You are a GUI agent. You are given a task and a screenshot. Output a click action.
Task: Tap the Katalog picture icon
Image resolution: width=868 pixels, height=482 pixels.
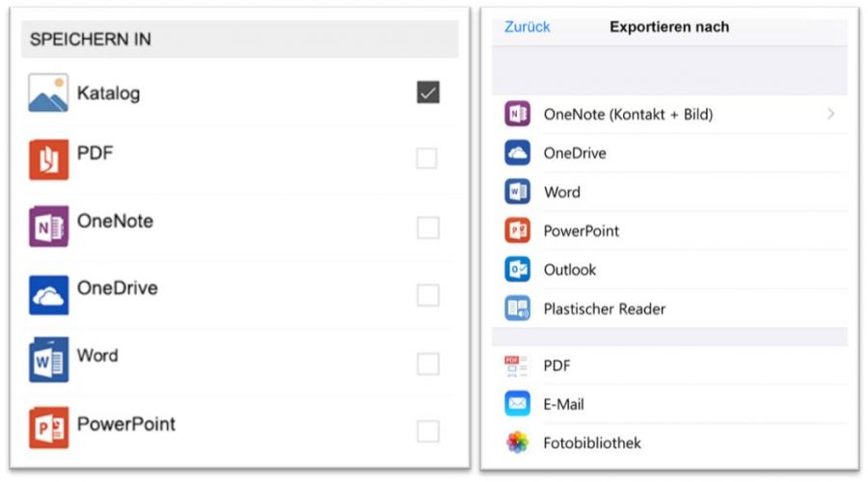tap(49, 93)
